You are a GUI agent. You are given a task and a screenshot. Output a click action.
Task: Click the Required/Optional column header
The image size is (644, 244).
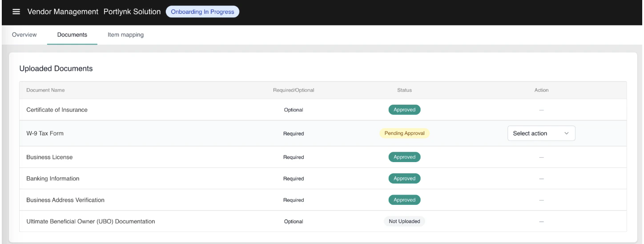(294, 90)
